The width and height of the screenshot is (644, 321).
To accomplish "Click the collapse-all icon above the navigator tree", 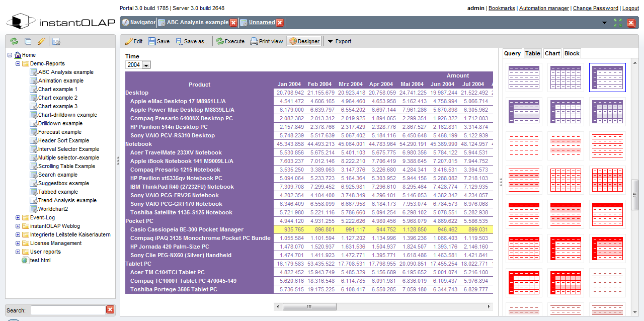I will pos(28,41).
